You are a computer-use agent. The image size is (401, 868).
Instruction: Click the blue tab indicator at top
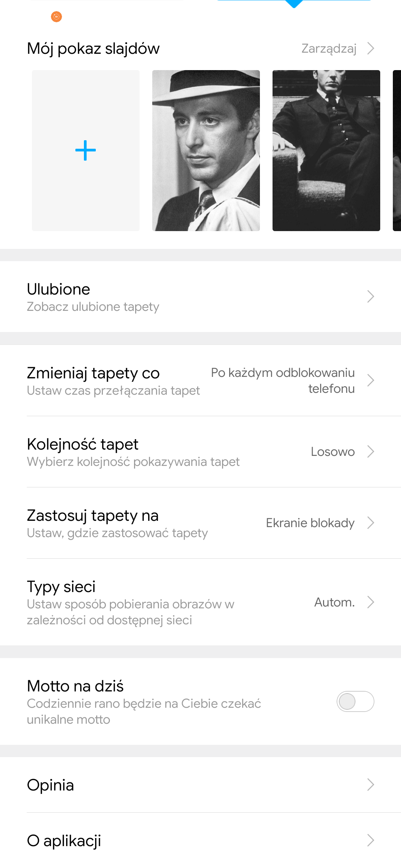click(x=294, y=3)
